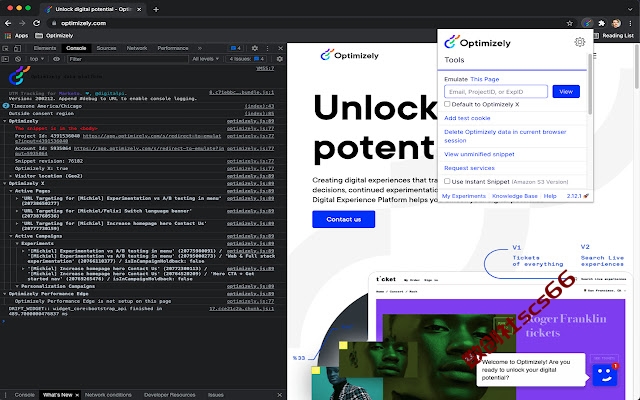Click the Contact us button
Image resolution: width=640 pixels, height=400 pixels.
click(x=343, y=219)
